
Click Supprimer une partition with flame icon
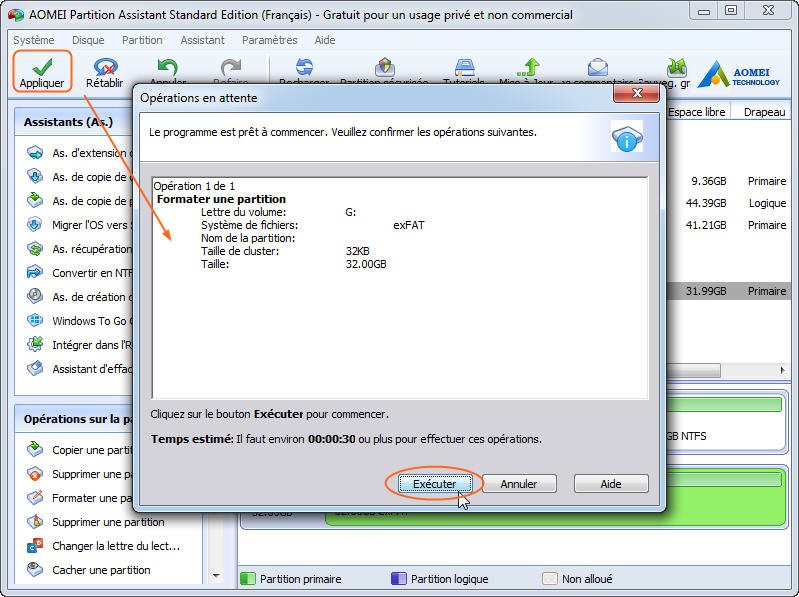click(95, 522)
